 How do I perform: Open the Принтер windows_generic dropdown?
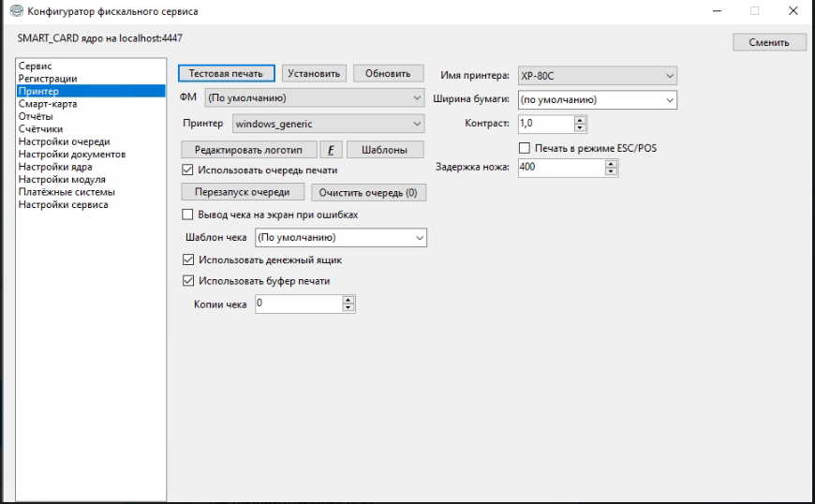329,124
